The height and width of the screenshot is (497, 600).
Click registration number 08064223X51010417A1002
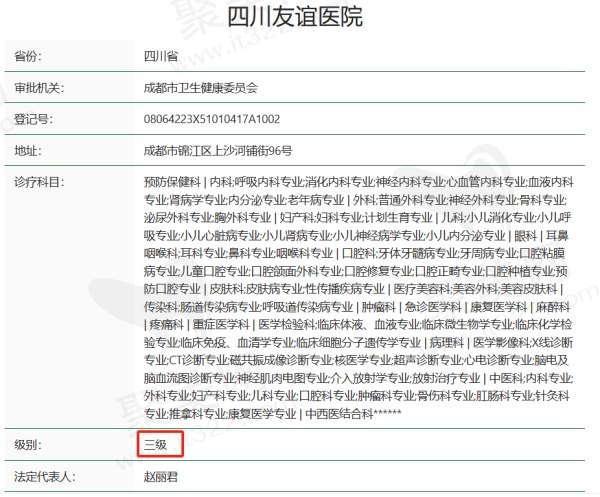tap(212, 119)
